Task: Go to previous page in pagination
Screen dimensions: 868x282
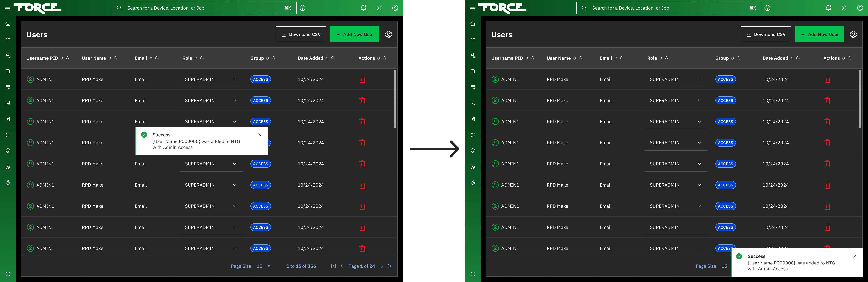Action: click(342, 266)
